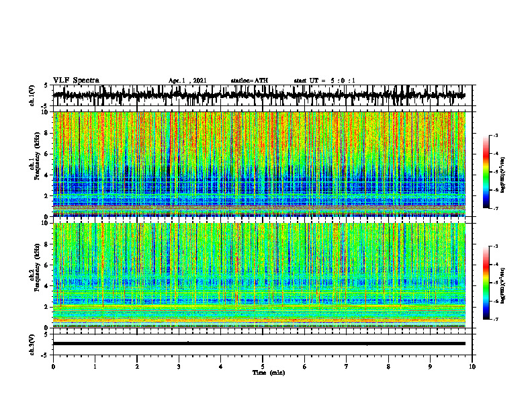Select the ch.3 flat black voltage trace
This screenshot has width=532, height=411.
tap(259, 344)
